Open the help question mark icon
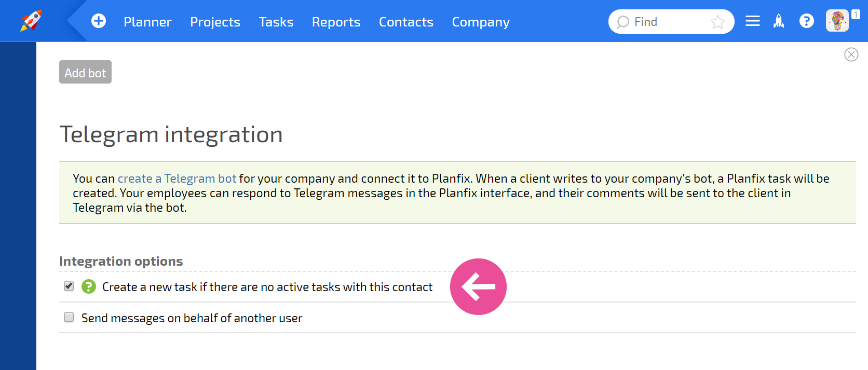 coord(807,21)
